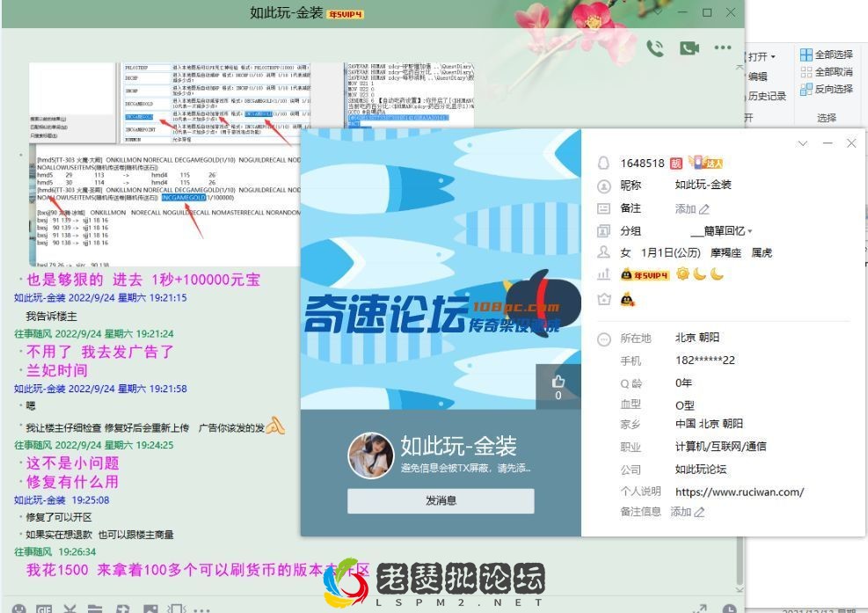Click the red 靓 badge next to 1648518
The height and width of the screenshot is (613, 868).
676,164
